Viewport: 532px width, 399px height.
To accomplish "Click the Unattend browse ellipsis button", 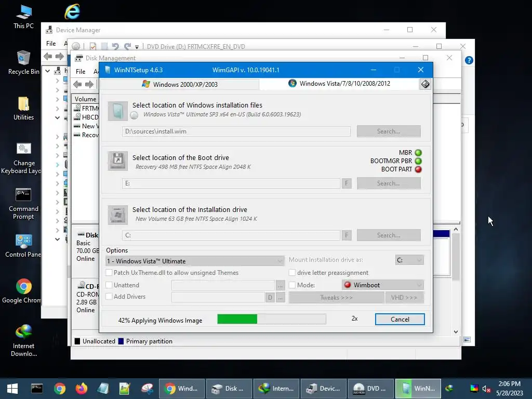I will (x=280, y=285).
